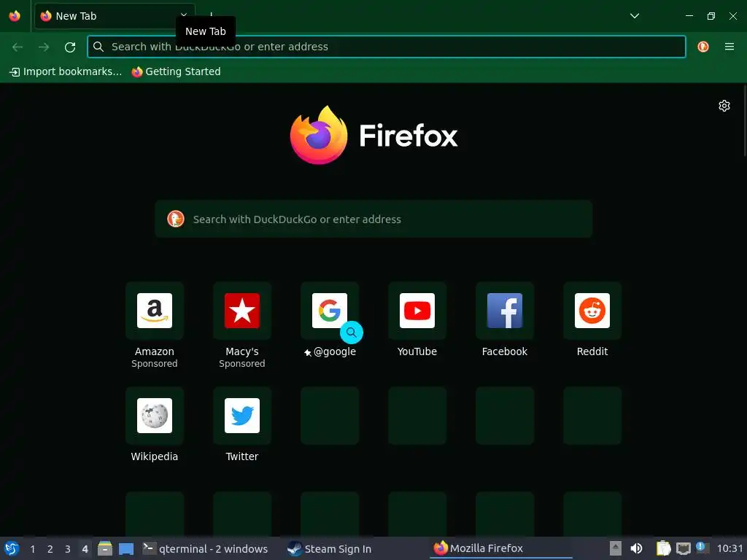Switch to virtual desktop 3
The image size is (747, 560).
68,549
